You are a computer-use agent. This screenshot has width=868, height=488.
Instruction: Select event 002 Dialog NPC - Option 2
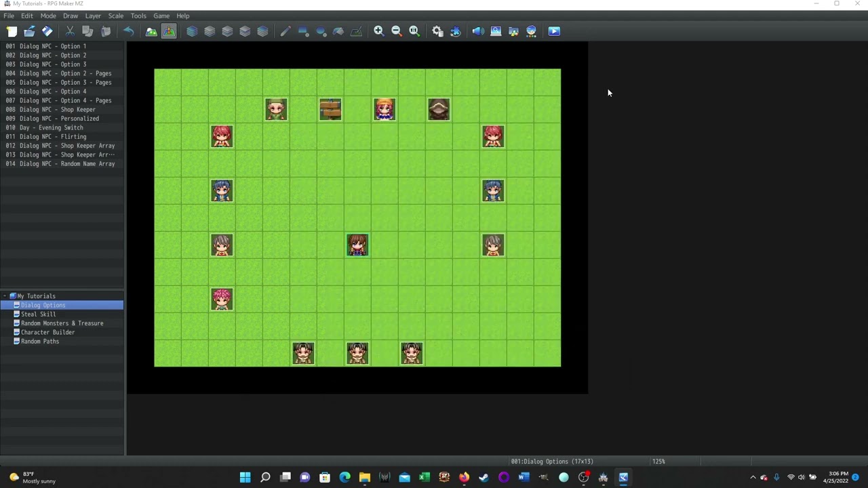[x=62, y=56]
